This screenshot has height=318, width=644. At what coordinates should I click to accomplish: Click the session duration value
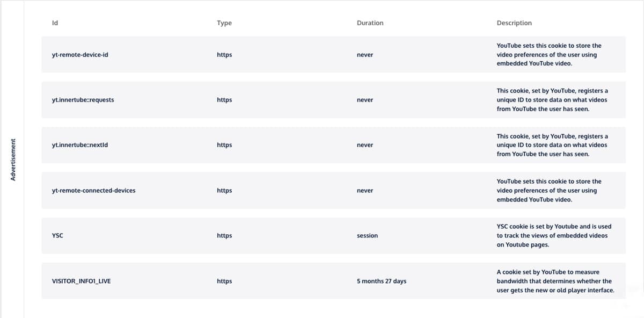pyautogui.click(x=367, y=235)
